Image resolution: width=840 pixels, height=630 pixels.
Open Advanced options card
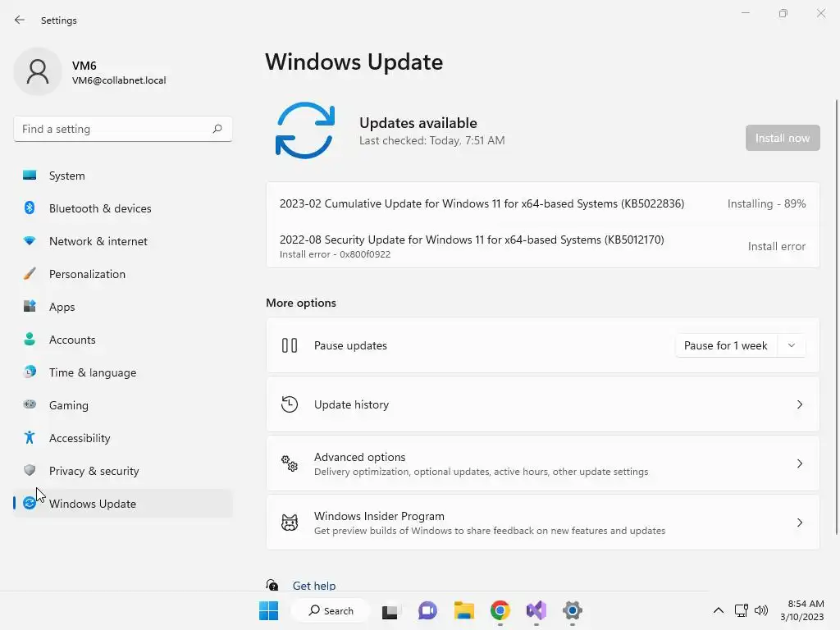543,463
